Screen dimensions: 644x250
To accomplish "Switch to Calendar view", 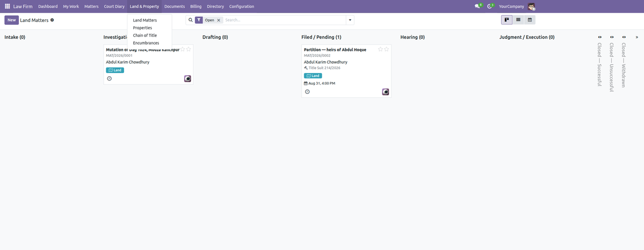I will (x=530, y=20).
